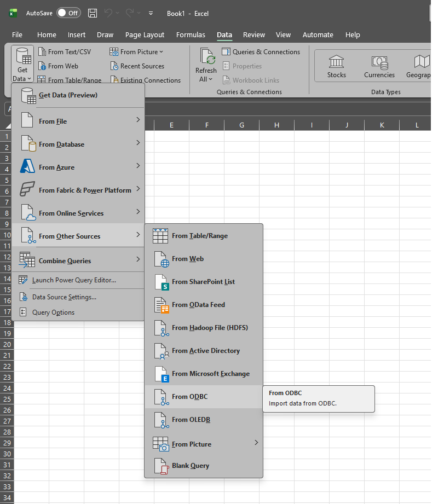Open the Page Layout tab
The image size is (438, 504).
[x=145, y=34]
